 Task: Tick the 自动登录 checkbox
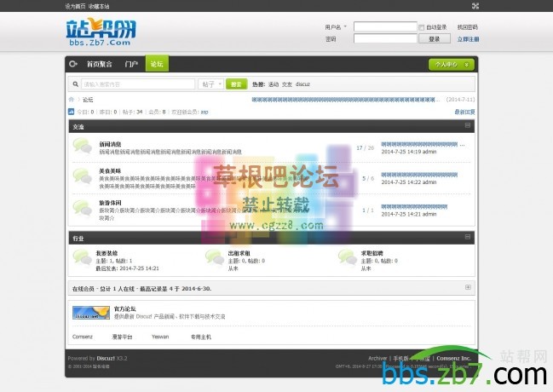click(x=422, y=27)
